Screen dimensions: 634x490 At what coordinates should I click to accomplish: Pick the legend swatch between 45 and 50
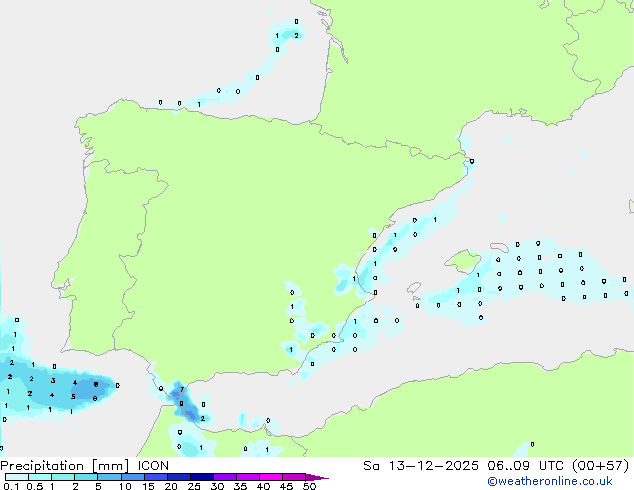coord(294,477)
